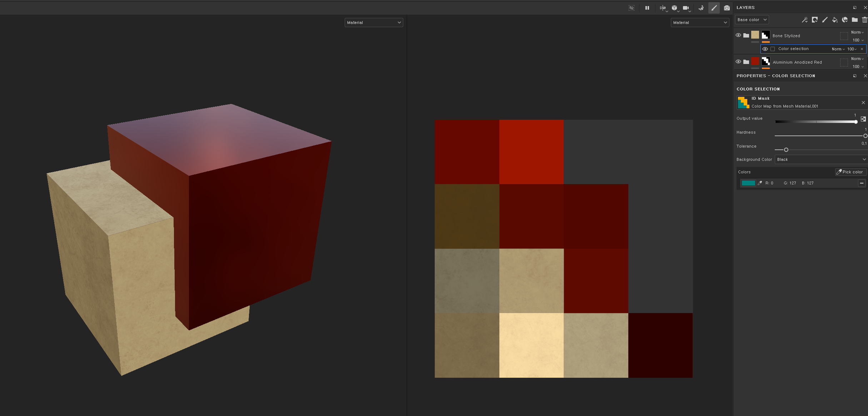Open Color selection blend mode Norm dropdown

838,49
